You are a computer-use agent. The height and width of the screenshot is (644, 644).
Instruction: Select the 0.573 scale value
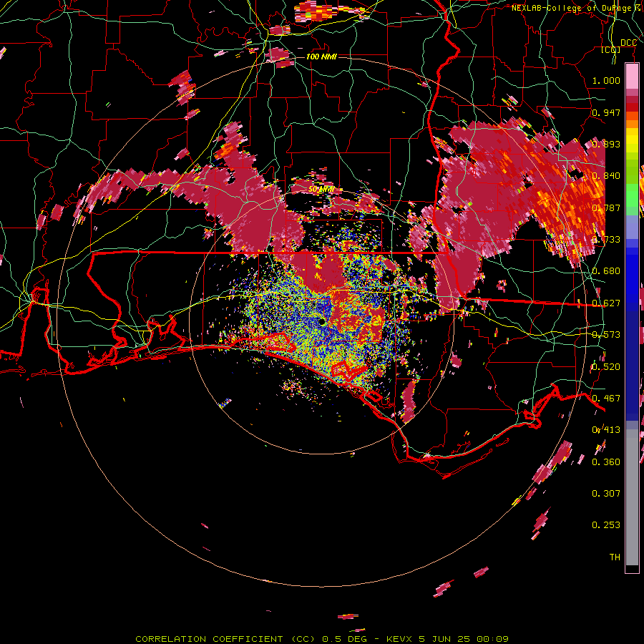[x=606, y=335]
